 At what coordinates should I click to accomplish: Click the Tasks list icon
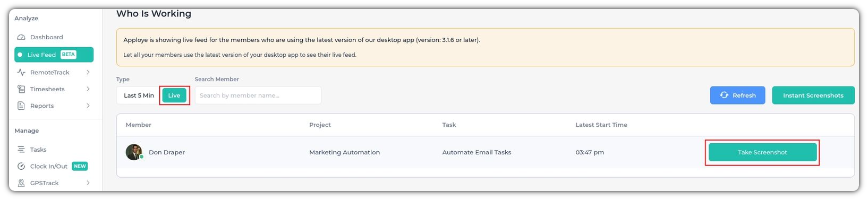21,150
